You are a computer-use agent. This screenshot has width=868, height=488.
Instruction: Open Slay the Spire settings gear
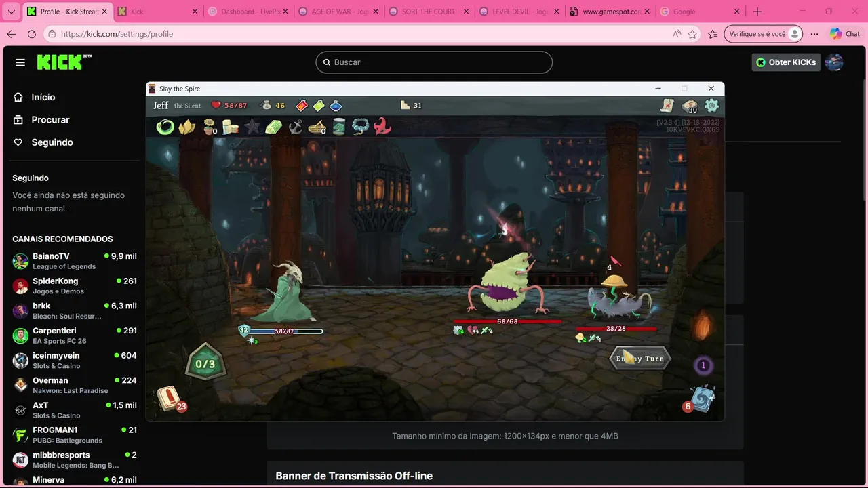[x=711, y=105]
